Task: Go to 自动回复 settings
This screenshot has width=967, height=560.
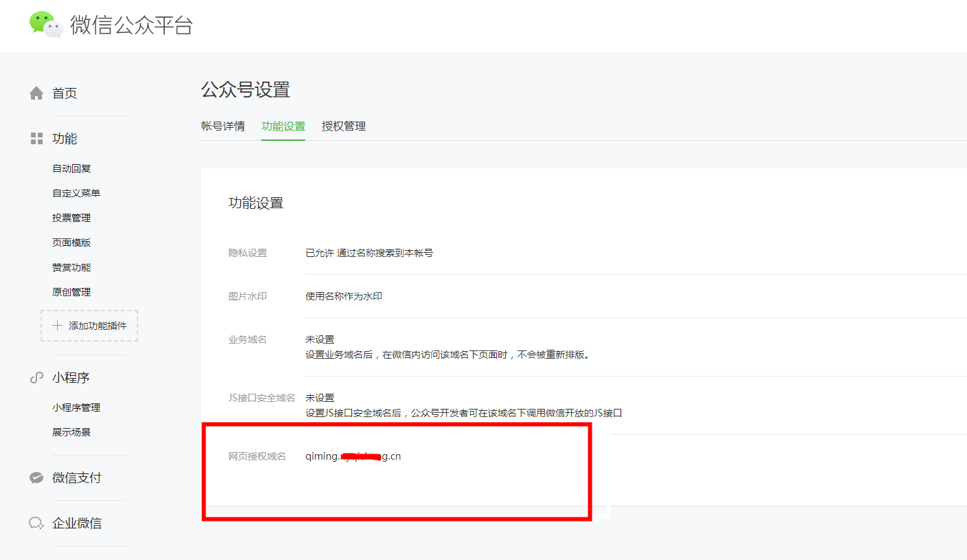Action: tap(71, 168)
